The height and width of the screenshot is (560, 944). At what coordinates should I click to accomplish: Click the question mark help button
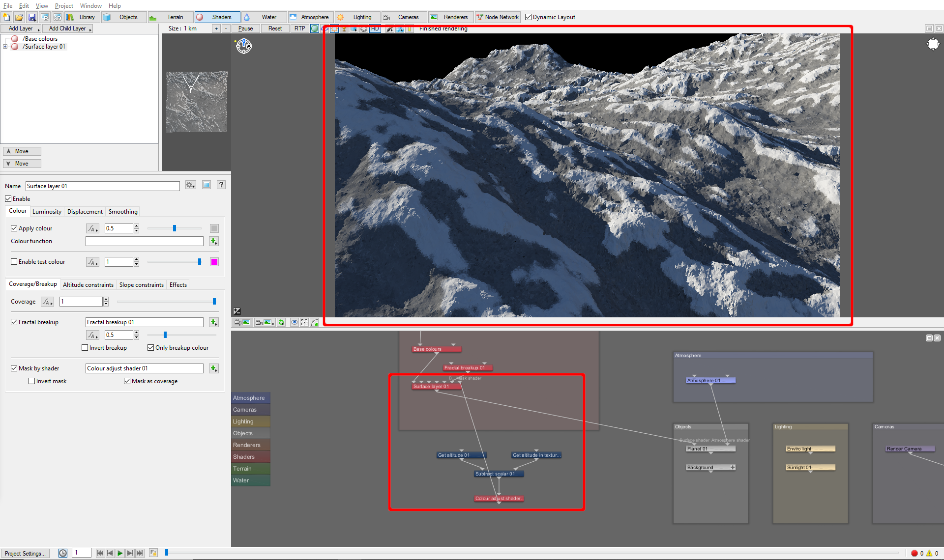click(221, 185)
